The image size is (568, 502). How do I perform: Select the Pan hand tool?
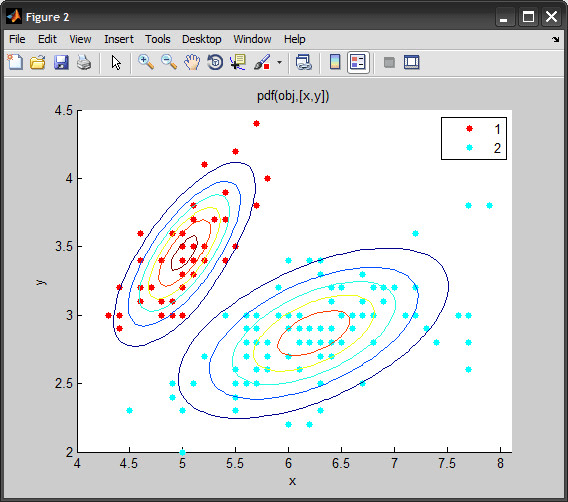point(192,62)
